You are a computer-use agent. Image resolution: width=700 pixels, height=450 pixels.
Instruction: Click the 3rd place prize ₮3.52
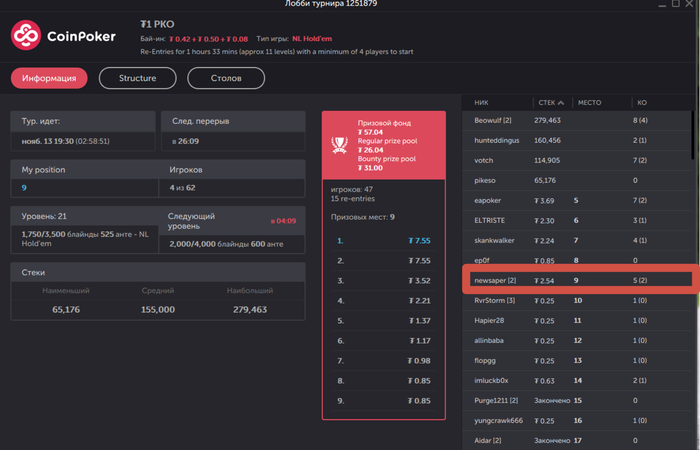pos(419,281)
